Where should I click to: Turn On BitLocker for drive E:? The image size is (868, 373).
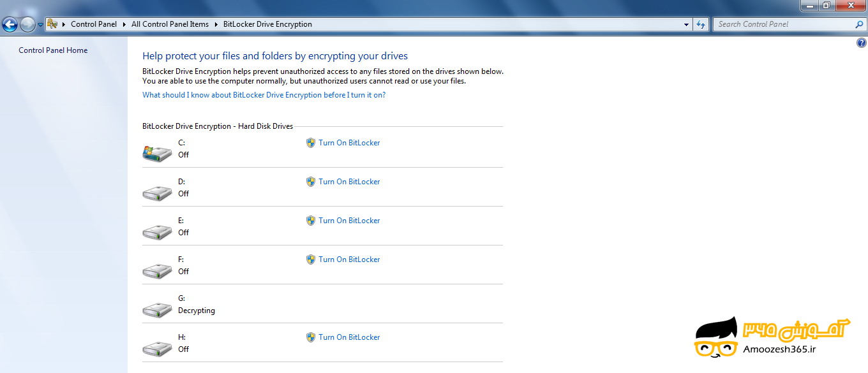349,221
